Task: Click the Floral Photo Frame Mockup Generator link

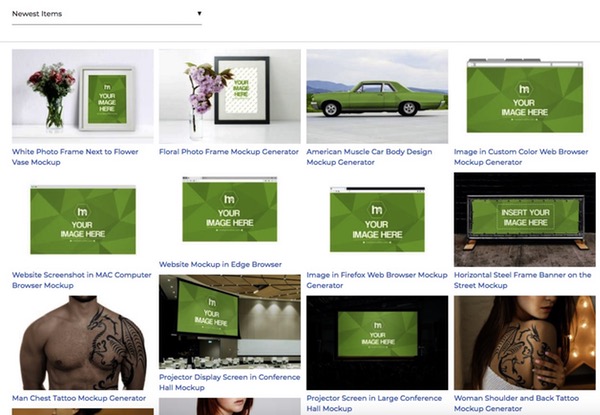Action: point(229,152)
